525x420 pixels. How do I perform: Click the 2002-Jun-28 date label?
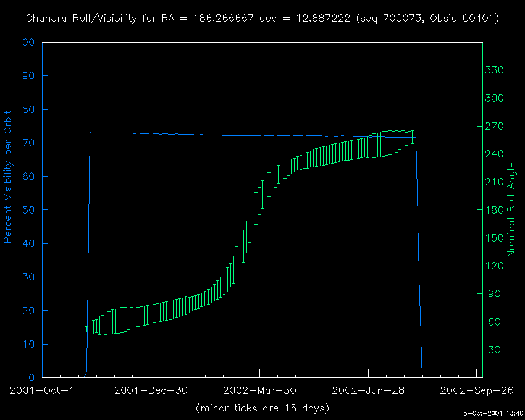pos(368,390)
